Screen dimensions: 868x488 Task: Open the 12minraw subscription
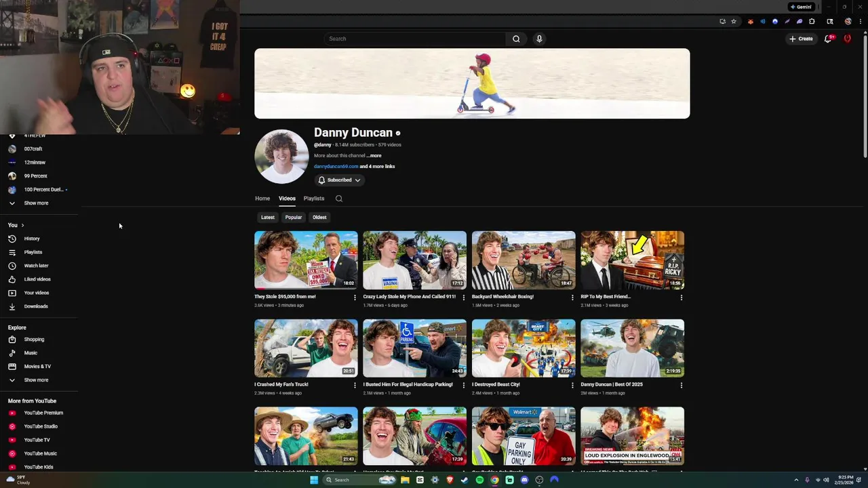tap(35, 163)
